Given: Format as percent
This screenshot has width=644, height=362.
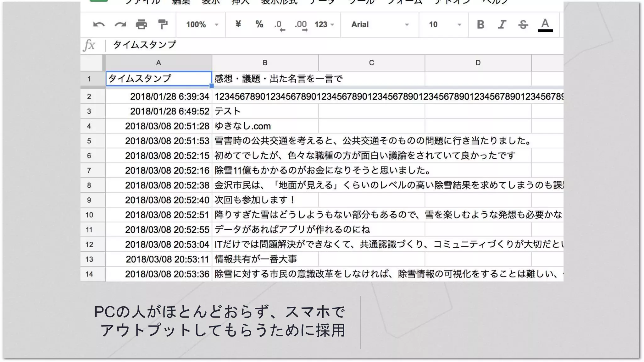Looking at the screenshot, I should [259, 24].
